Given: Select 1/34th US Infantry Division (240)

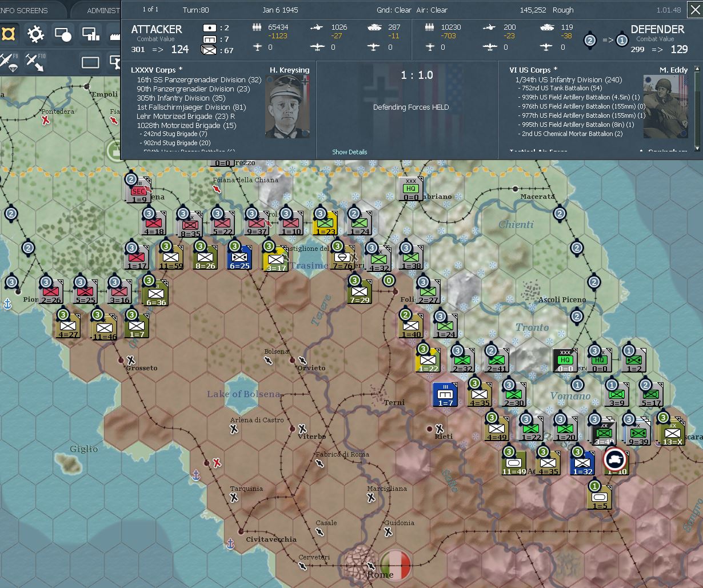Looking at the screenshot, I should coord(569,80).
